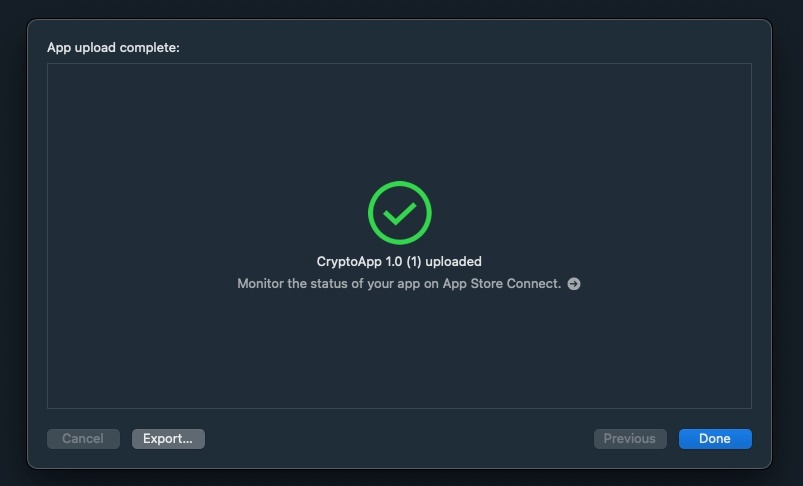This screenshot has height=486, width=803.
Task: Click the green tick in the circle
Action: tap(399, 212)
